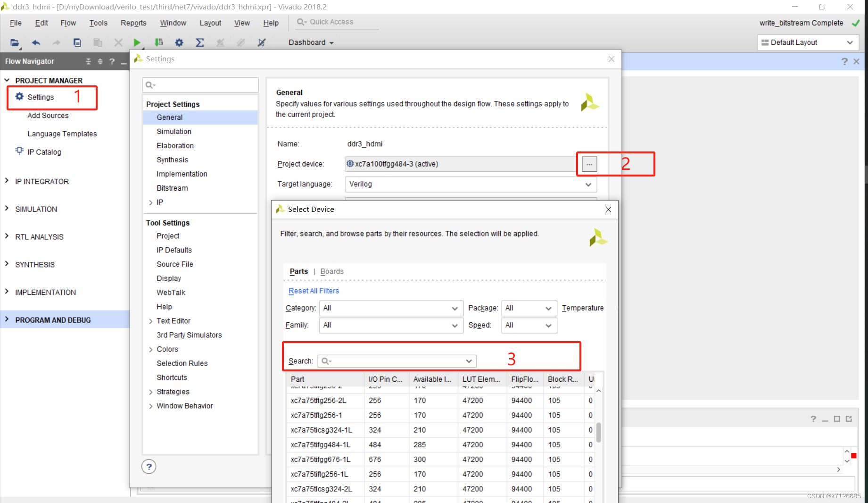Open the Package filter dropdown

529,308
